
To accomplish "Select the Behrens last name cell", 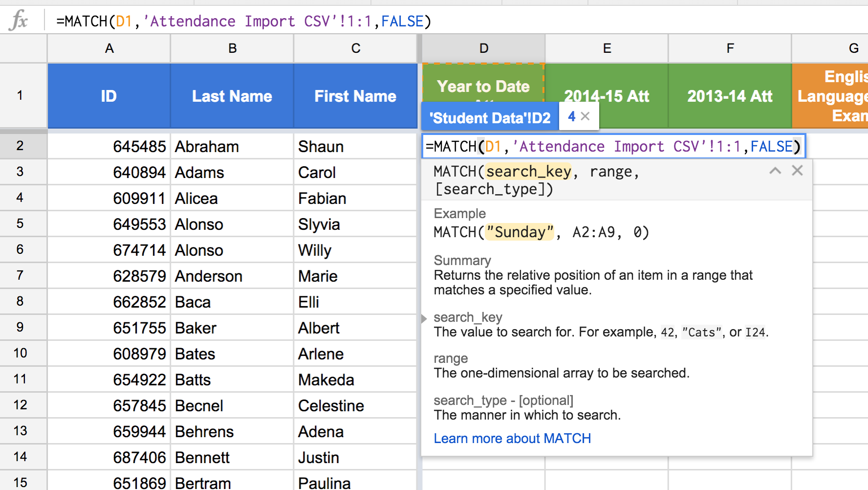I will [232, 431].
